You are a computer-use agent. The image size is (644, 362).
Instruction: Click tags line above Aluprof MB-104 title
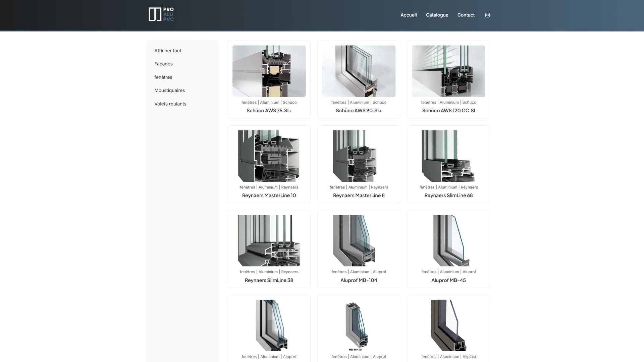359,272
